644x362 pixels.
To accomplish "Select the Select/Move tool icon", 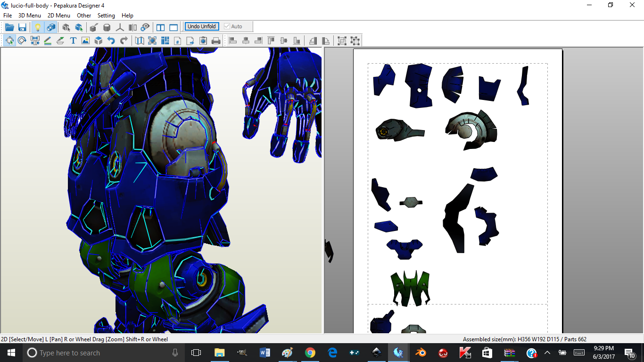I will tap(9, 41).
